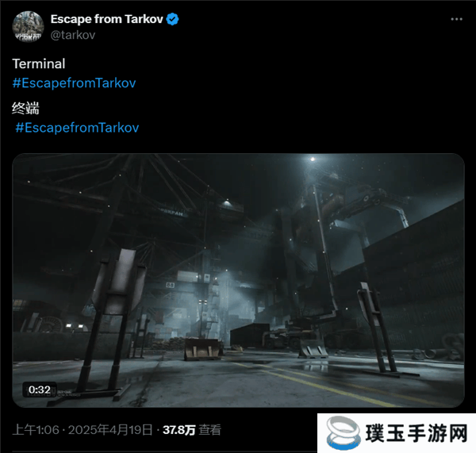This screenshot has height=453, width=476.
Task: Click the bright overhead lamp in the video
Action: (313, 159)
